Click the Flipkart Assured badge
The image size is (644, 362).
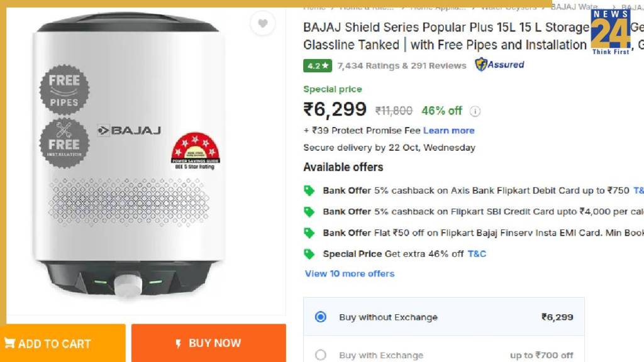(499, 64)
